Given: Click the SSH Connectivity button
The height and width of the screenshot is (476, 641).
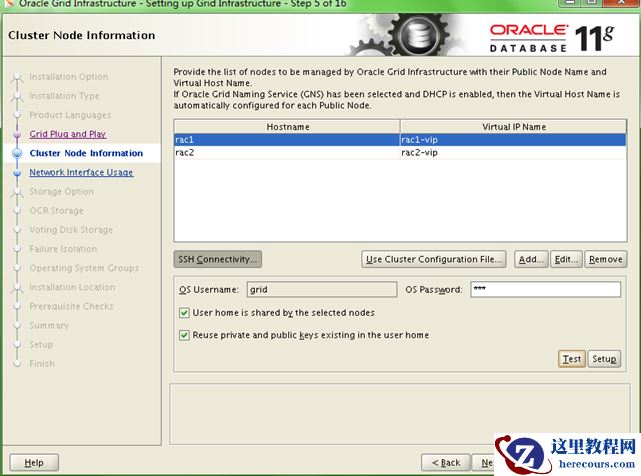Looking at the screenshot, I should [217, 259].
